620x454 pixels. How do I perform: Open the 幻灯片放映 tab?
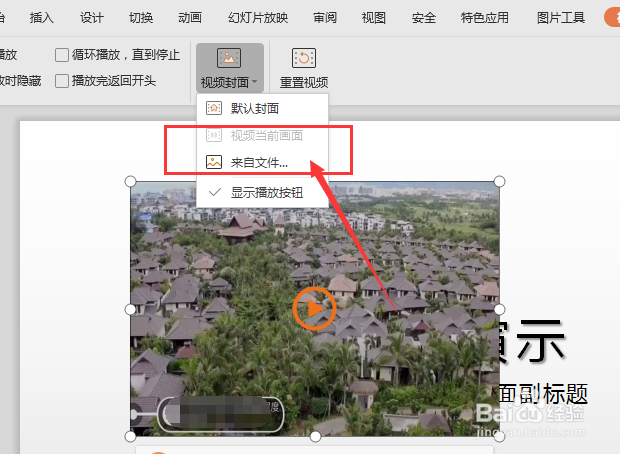tap(258, 18)
